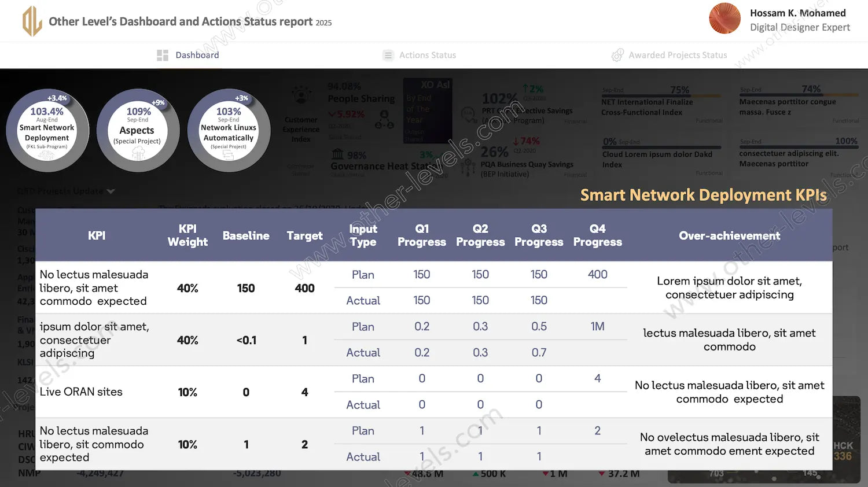
Task: Click the Actions Status list icon
Action: coord(388,56)
